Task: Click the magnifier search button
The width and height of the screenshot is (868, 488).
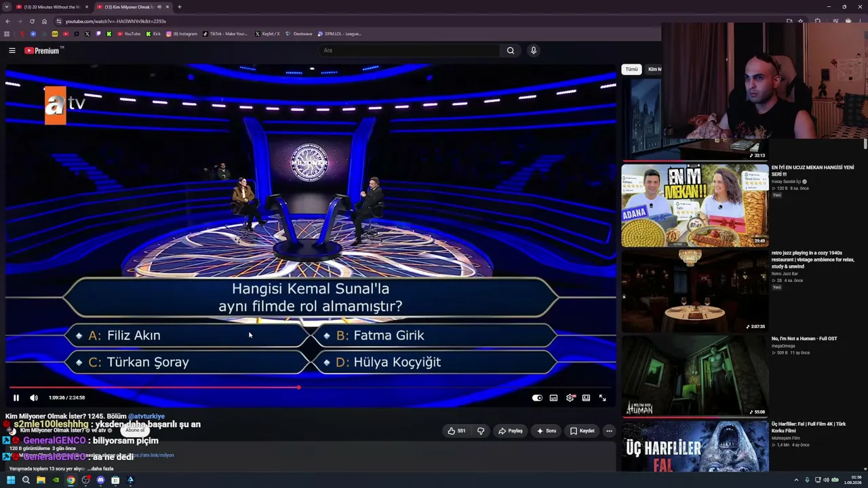Action: click(511, 50)
